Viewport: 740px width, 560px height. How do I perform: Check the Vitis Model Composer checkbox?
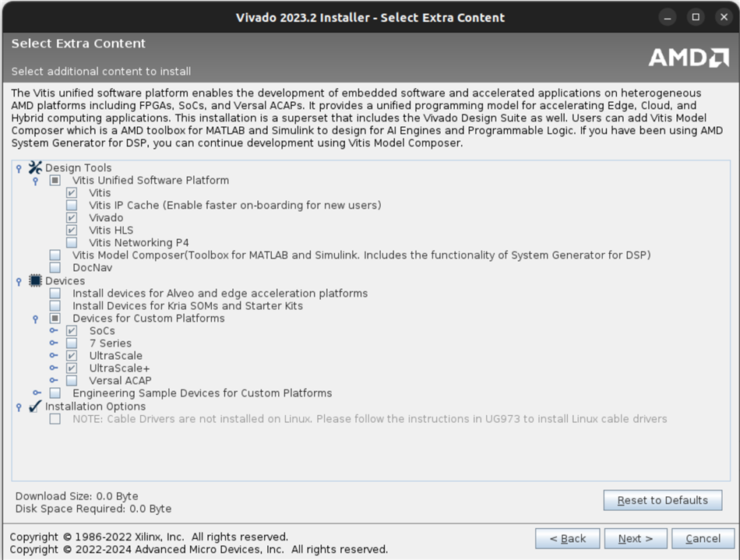tap(55, 255)
